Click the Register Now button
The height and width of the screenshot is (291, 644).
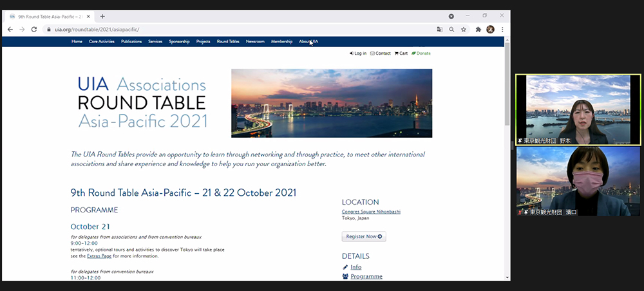[x=364, y=236]
